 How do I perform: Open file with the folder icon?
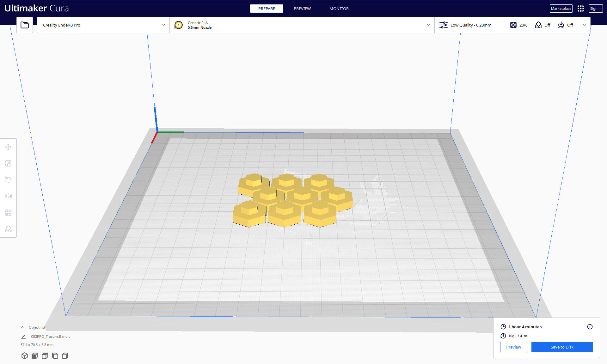click(x=25, y=25)
